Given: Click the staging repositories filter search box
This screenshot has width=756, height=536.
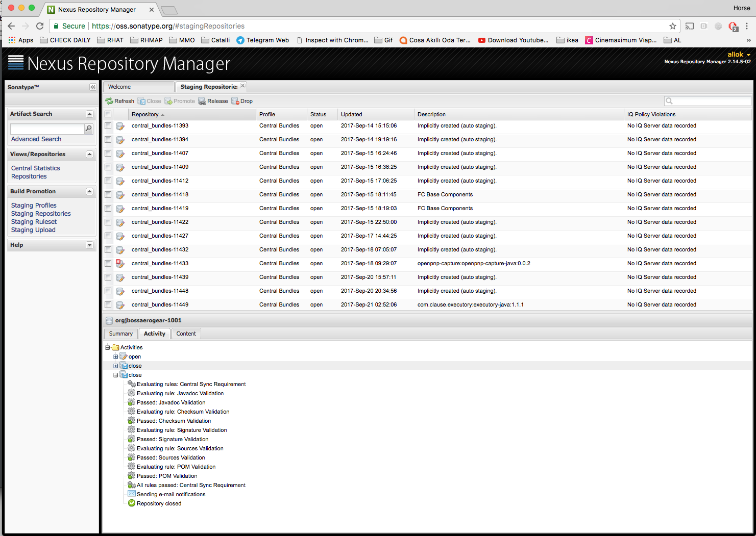Looking at the screenshot, I should 708,101.
